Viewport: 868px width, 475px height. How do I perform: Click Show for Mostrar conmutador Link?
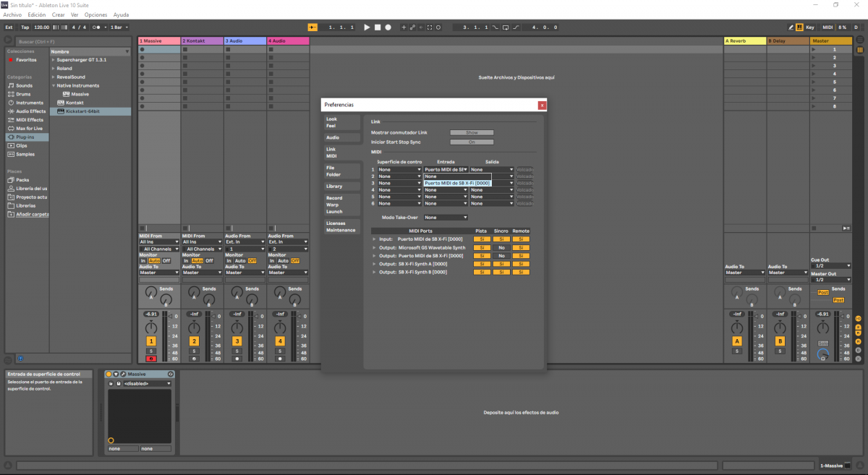point(472,133)
